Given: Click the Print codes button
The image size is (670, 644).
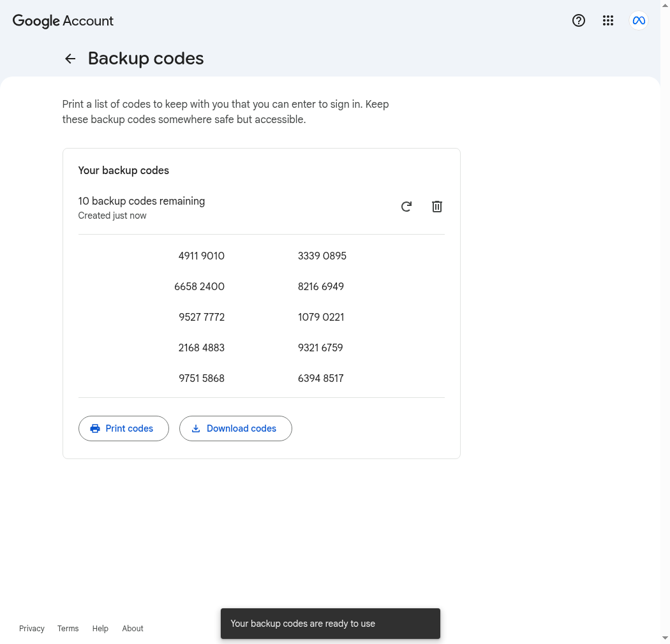Looking at the screenshot, I should tap(124, 428).
